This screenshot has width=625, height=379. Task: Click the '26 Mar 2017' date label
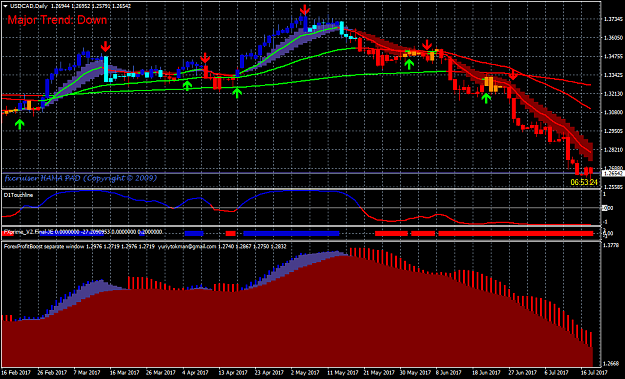pos(161,373)
